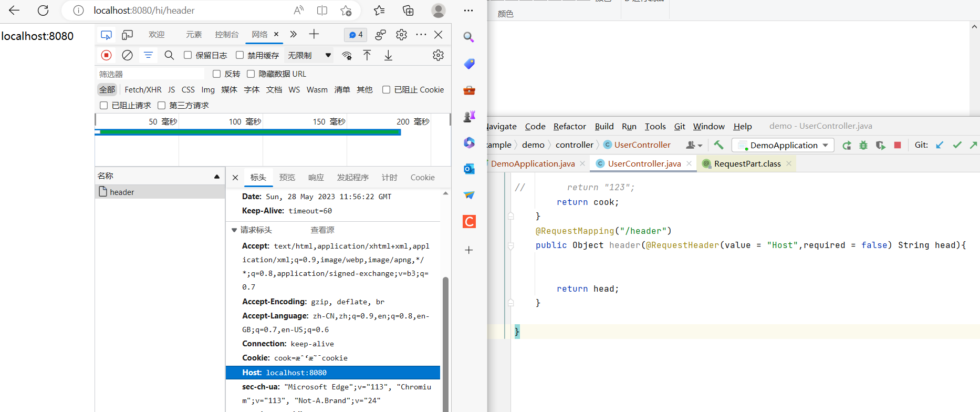This screenshot has height=412, width=980.
Task: Add page to favorites star icon
Action: click(346, 10)
